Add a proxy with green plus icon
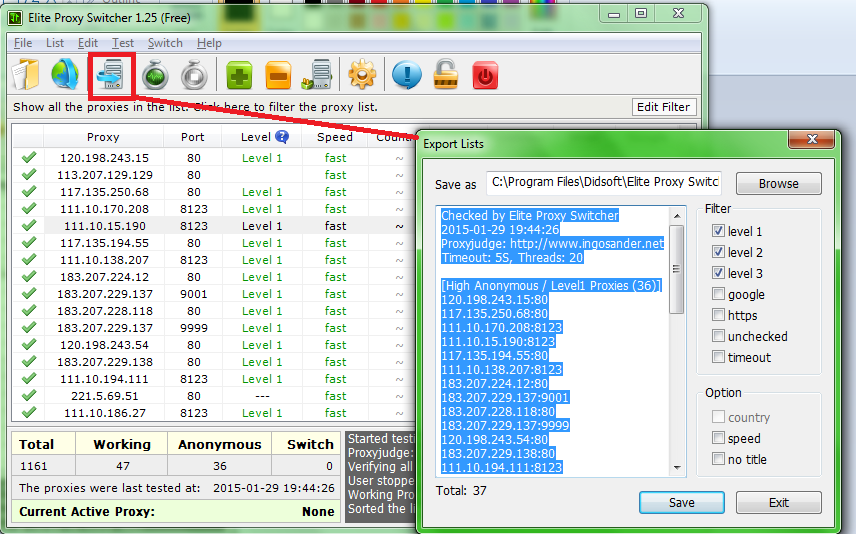856x534 pixels. [x=239, y=75]
